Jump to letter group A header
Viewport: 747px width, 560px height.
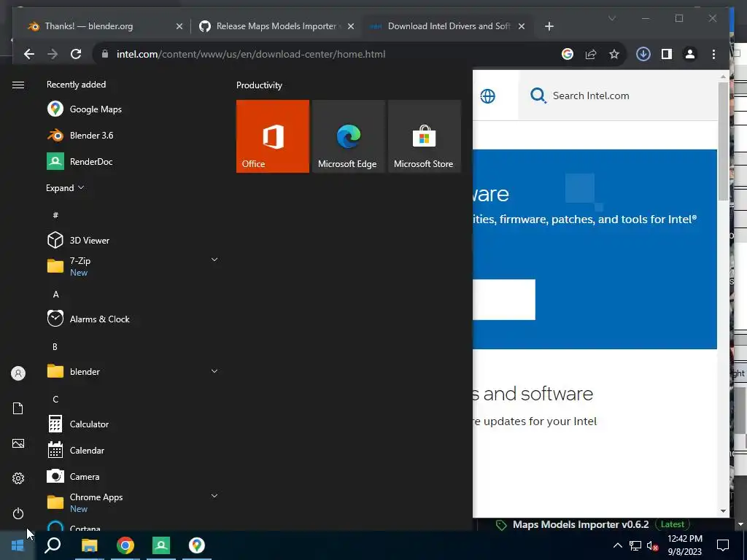(55, 295)
